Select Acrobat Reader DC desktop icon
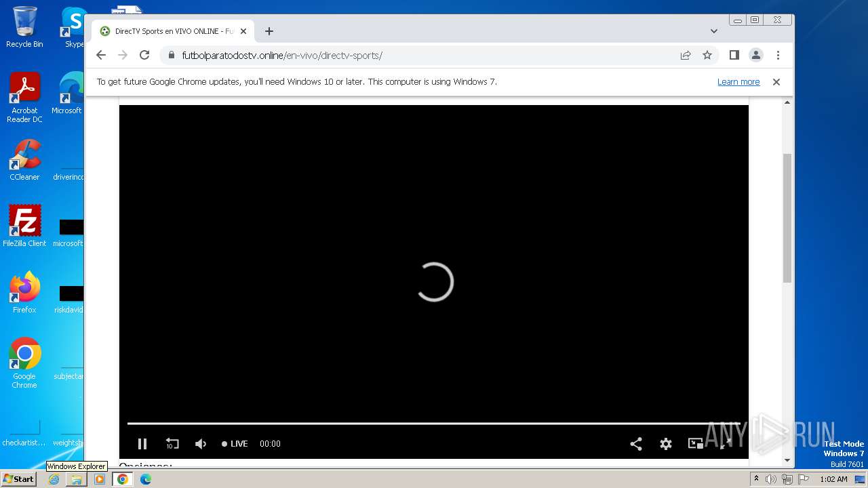Viewport: 868px width, 488px height. tap(24, 98)
